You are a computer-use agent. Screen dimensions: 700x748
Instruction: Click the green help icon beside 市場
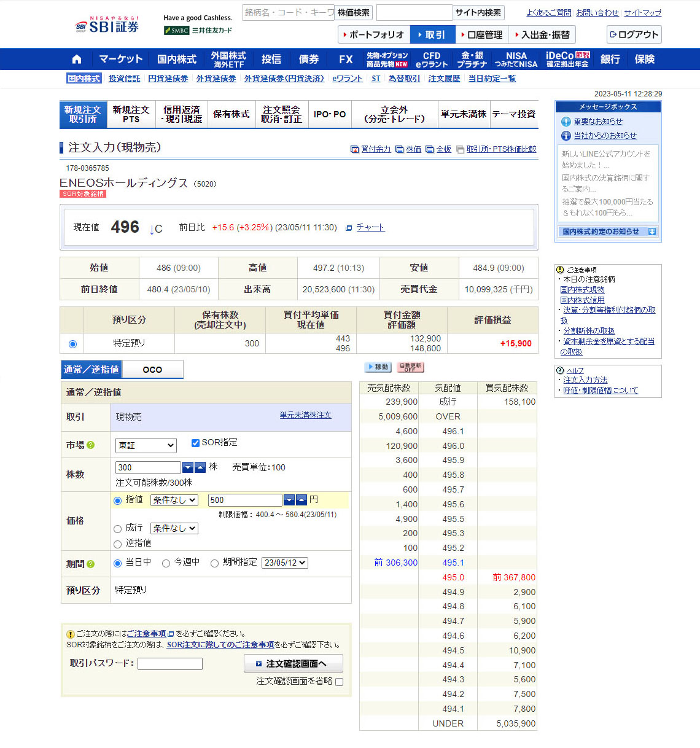pos(91,445)
